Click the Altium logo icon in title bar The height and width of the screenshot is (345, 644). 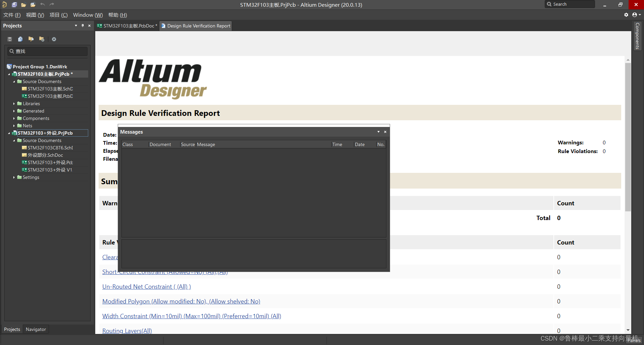tap(4, 5)
